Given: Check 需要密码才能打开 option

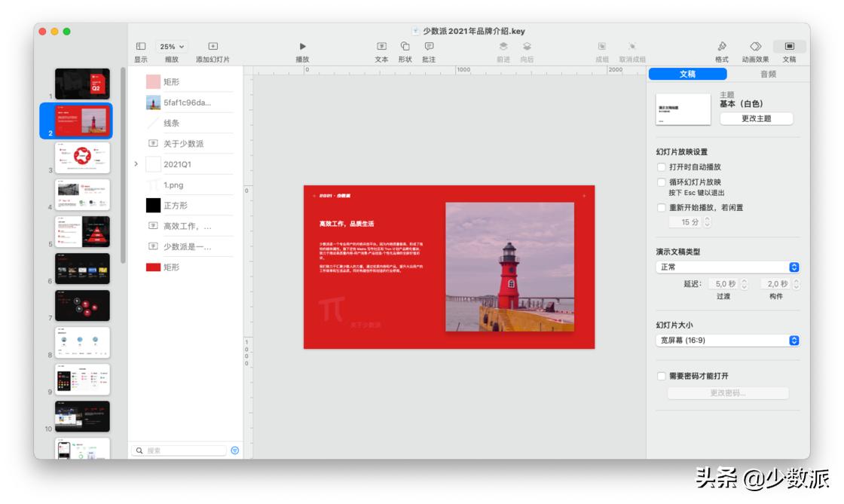Looking at the screenshot, I should click(x=662, y=376).
